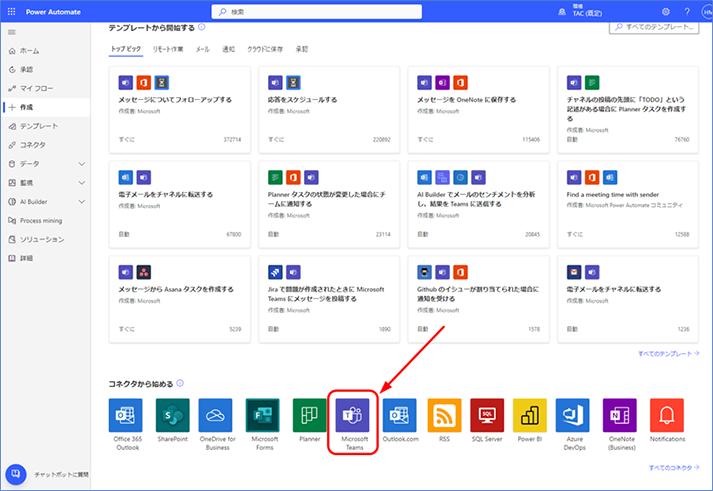The image size is (713, 491).
Task: Open Find a meeting time with sender
Action: click(628, 205)
